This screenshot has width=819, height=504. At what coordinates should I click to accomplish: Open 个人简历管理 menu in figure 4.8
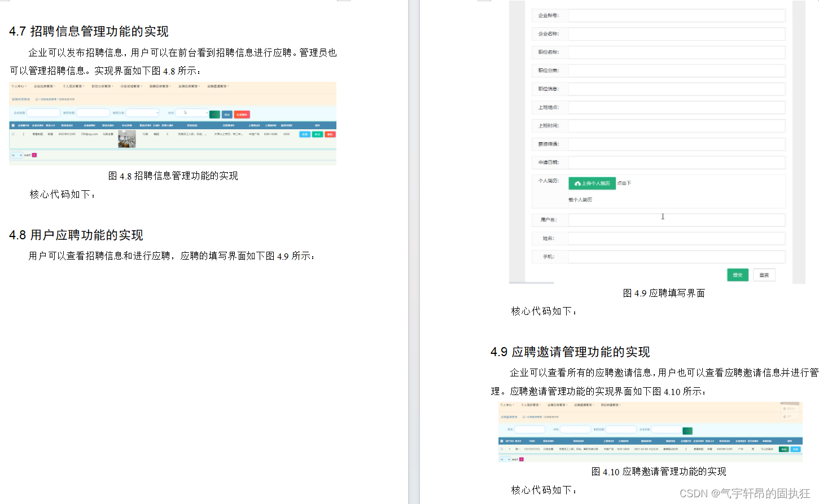(x=73, y=86)
